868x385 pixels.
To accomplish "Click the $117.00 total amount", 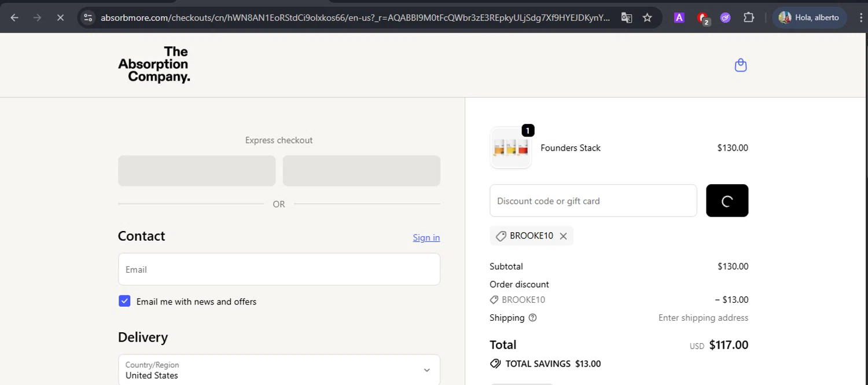I will tap(729, 345).
